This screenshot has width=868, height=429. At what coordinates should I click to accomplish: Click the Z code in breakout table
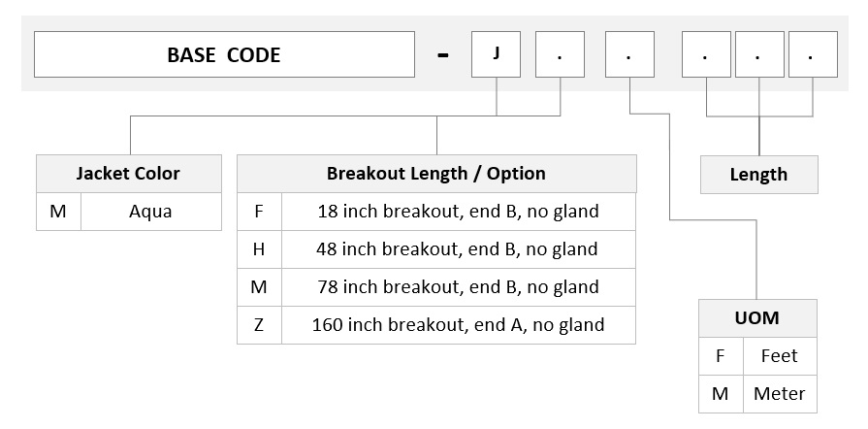(259, 325)
